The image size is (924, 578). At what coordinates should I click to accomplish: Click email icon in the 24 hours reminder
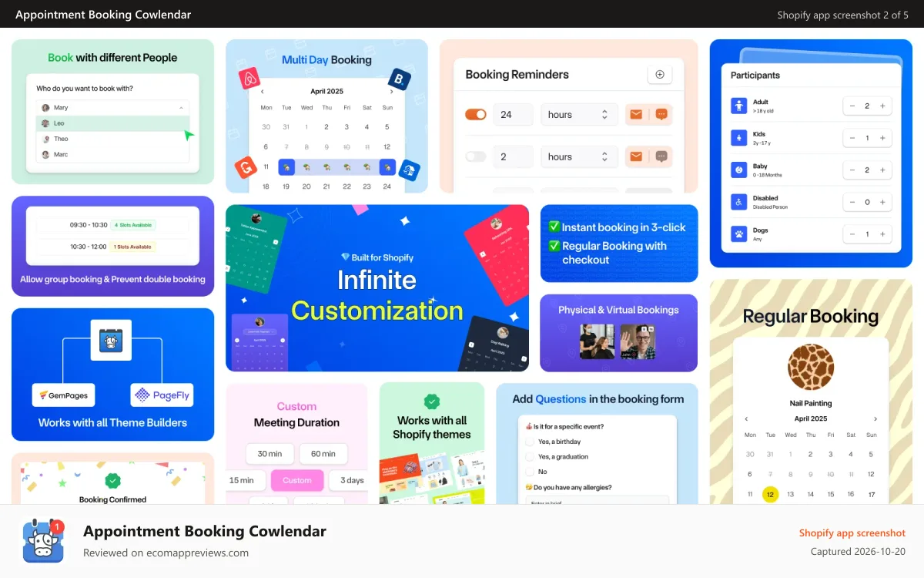pos(636,115)
